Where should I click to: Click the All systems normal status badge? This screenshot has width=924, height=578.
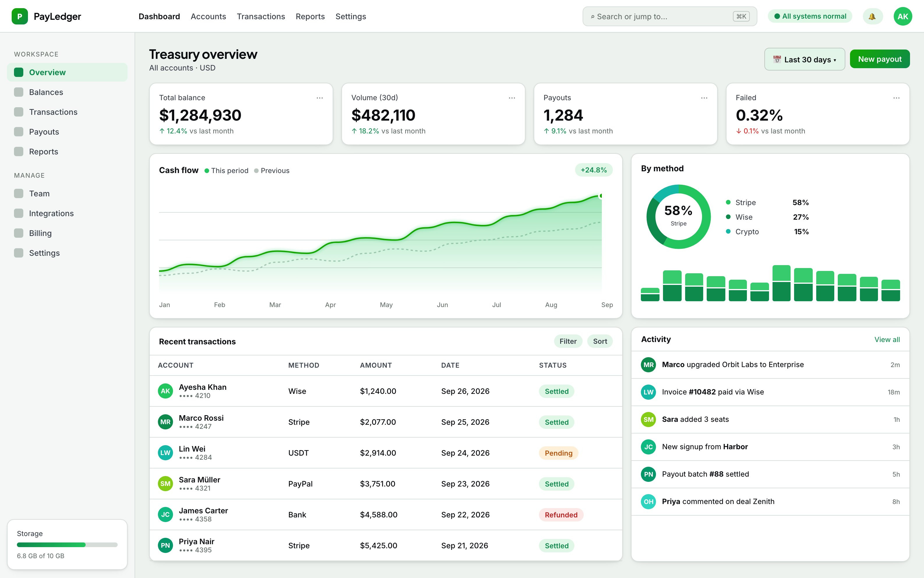810,16
